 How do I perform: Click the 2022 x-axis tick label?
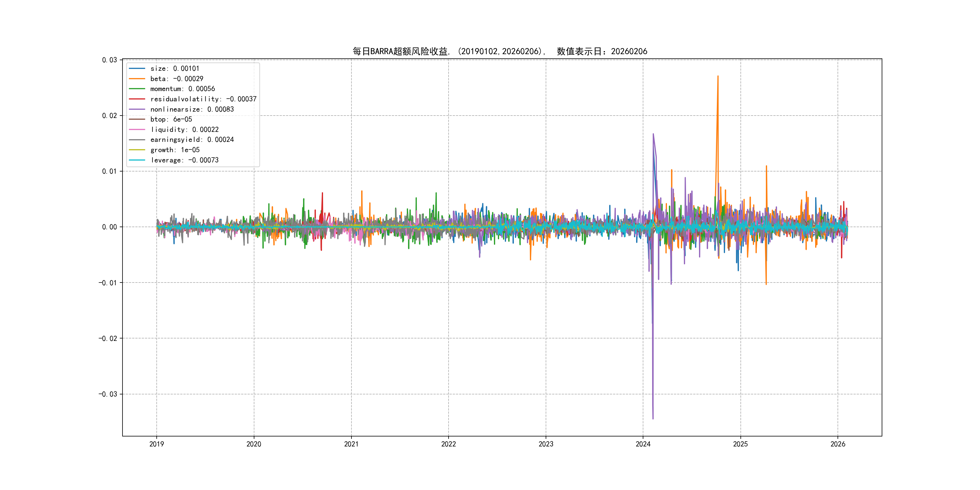tap(448, 444)
